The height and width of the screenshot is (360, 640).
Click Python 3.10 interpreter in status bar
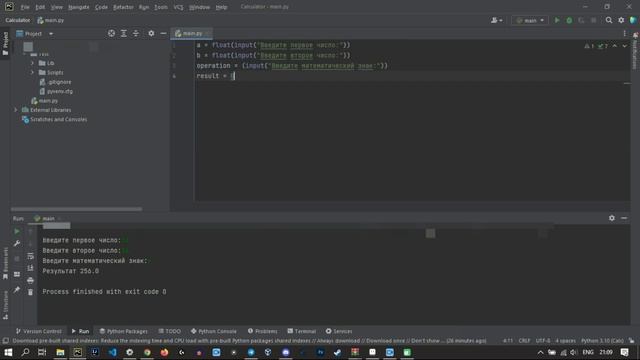tap(602, 340)
